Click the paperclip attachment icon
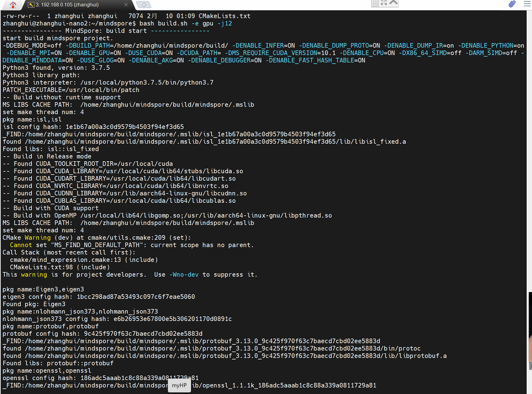 pyautogui.click(x=512, y=4)
